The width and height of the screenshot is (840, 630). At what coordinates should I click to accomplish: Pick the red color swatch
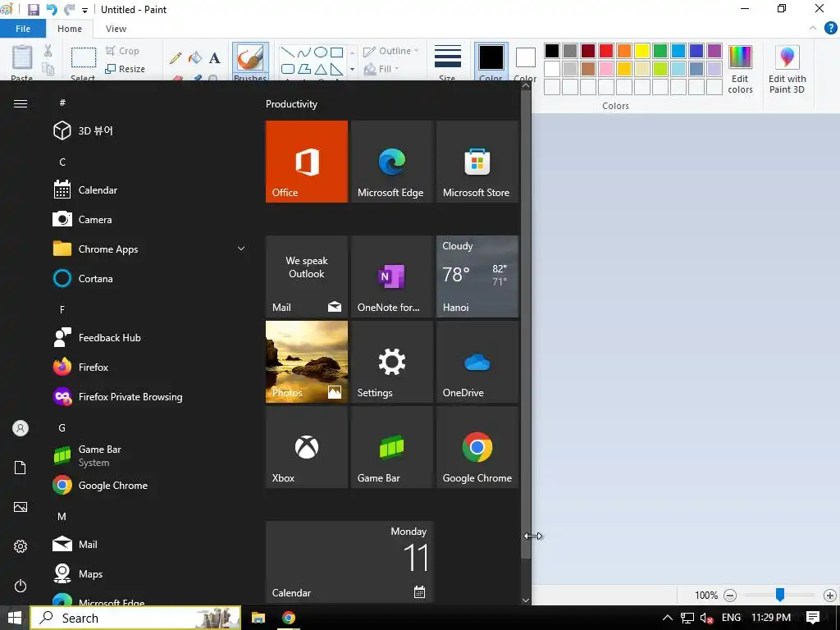[x=606, y=51]
